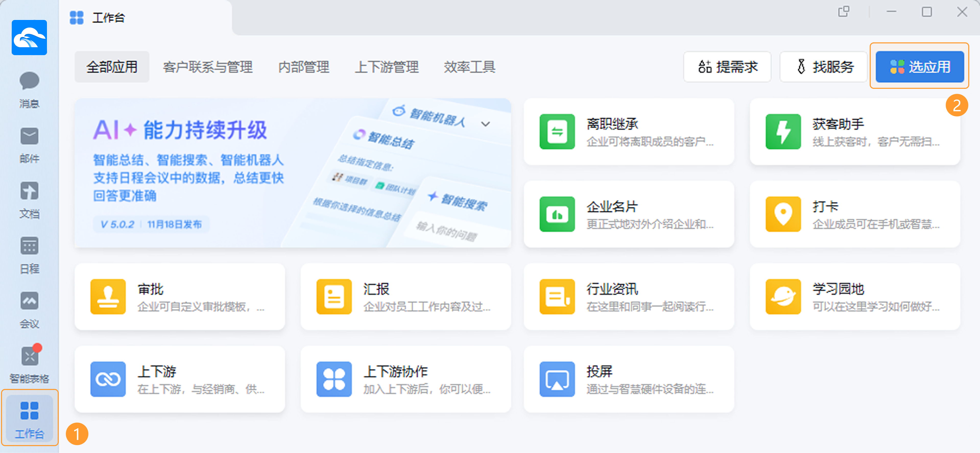Click the 找服务 button

coord(823,67)
